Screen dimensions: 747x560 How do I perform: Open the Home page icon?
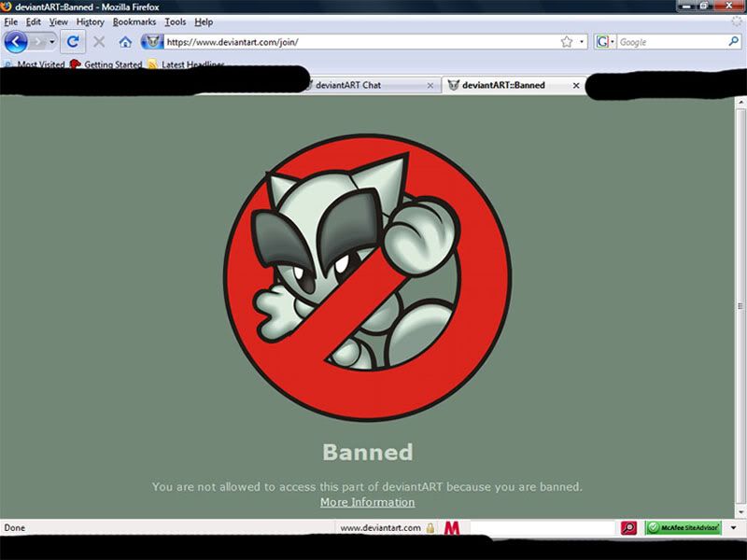(x=125, y=42)
